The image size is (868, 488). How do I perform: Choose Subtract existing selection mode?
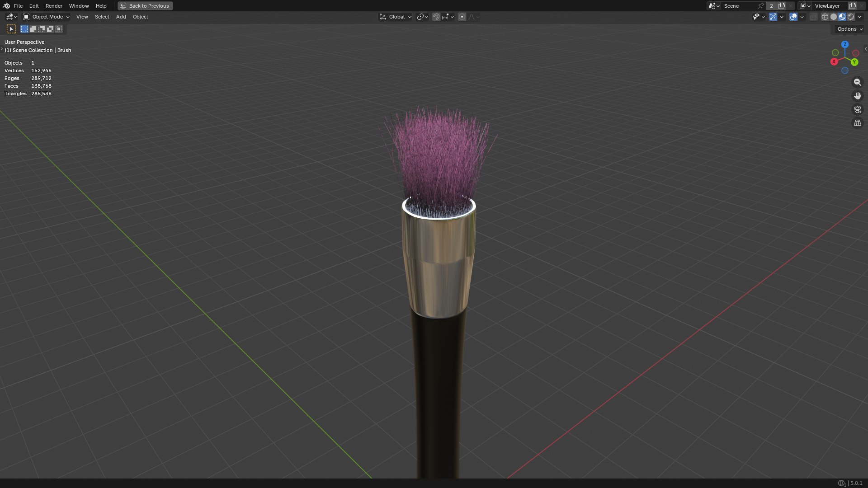(42, 29)
